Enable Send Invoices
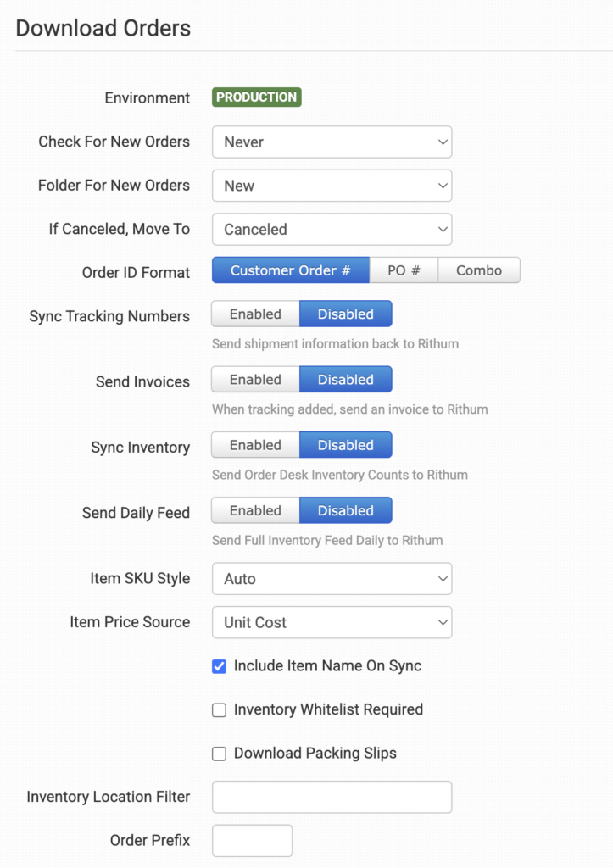Image resolution: width=613 pixels, height=868 pixels. click(x=255, y=379)
